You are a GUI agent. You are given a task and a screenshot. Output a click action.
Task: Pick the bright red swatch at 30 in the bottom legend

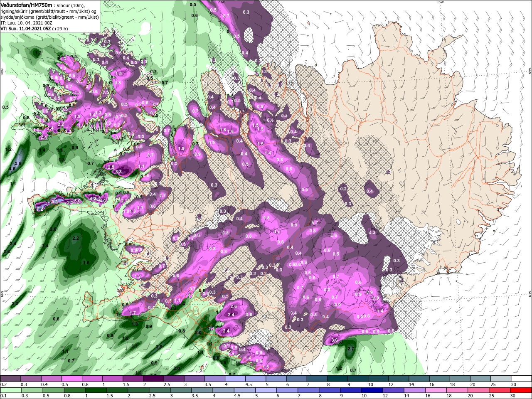[522, 390]
